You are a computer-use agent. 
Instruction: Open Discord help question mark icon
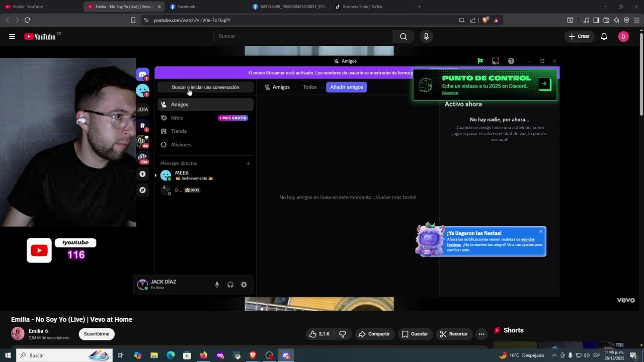511,61
